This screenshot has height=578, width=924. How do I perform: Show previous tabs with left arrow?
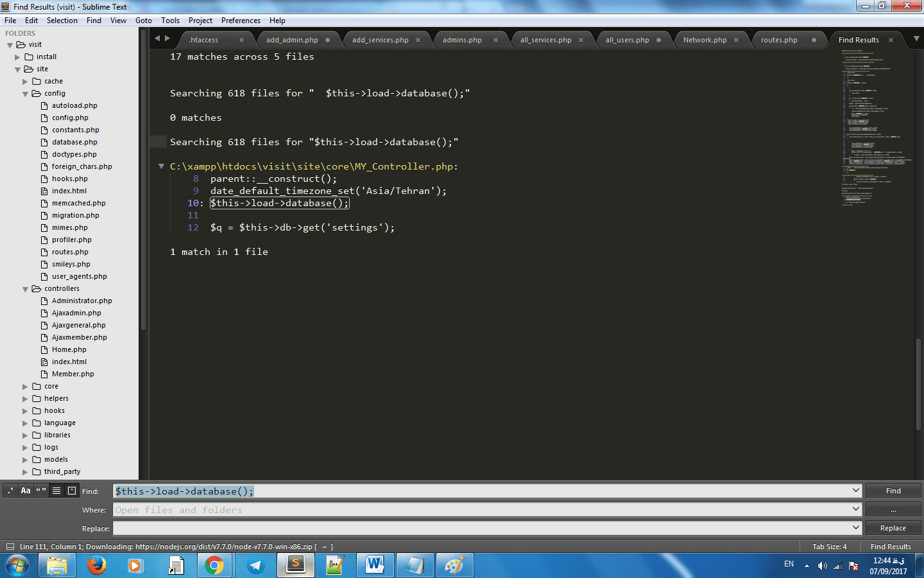(x=157, y=39)
